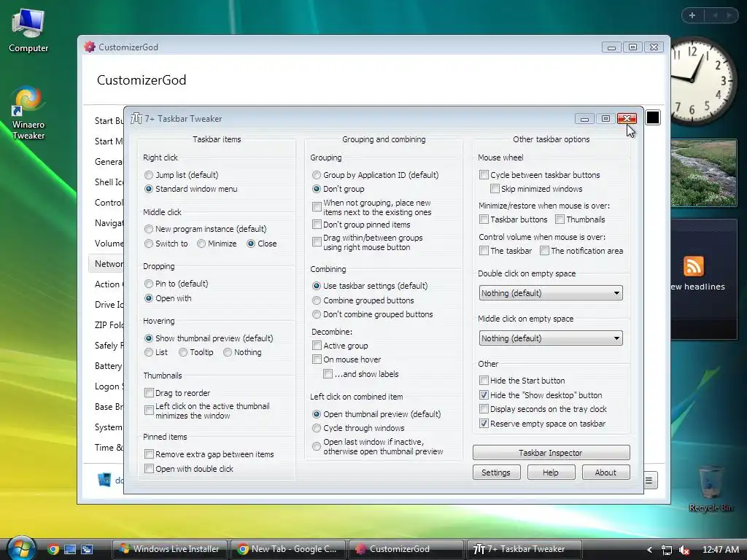
Task: Select Action item in CustomizerGod sidebar
Action: (108, 284)
